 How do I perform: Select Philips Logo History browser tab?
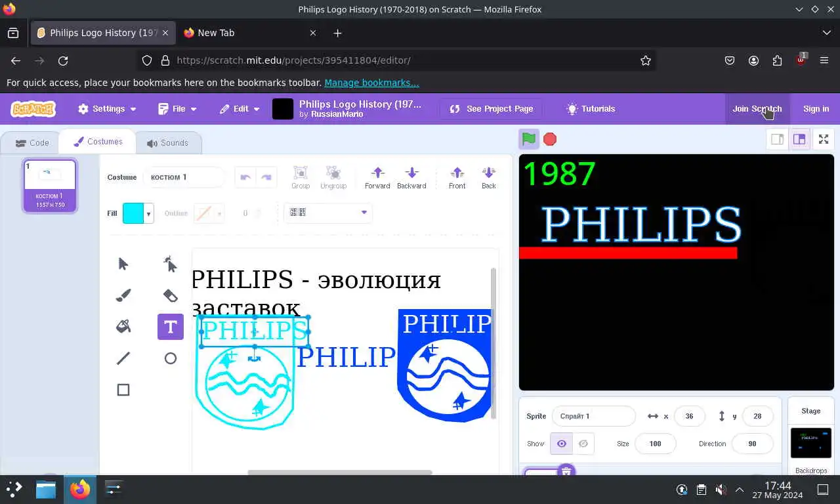(x=102, y=33)
